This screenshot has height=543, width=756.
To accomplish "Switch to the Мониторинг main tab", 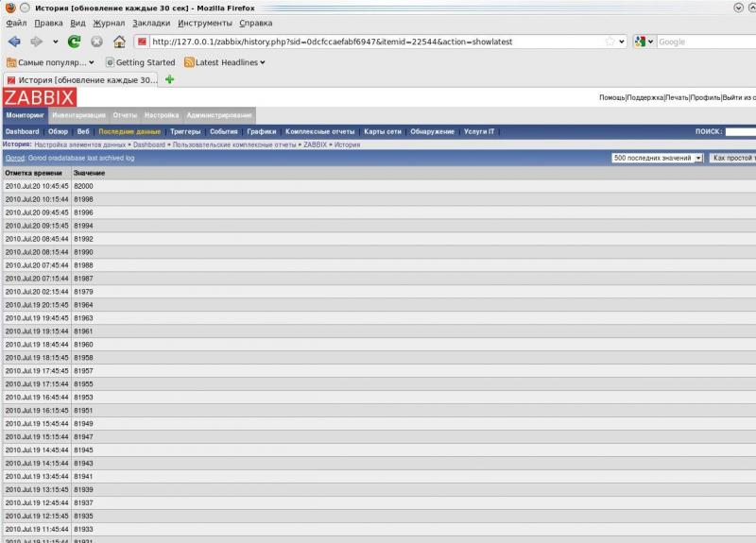I will 26,115.
